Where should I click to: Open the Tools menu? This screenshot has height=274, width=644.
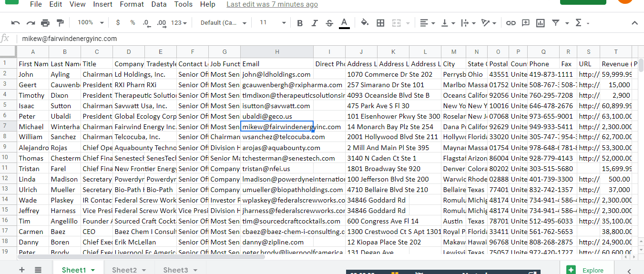pyautogui.click(x=184, y=4)
